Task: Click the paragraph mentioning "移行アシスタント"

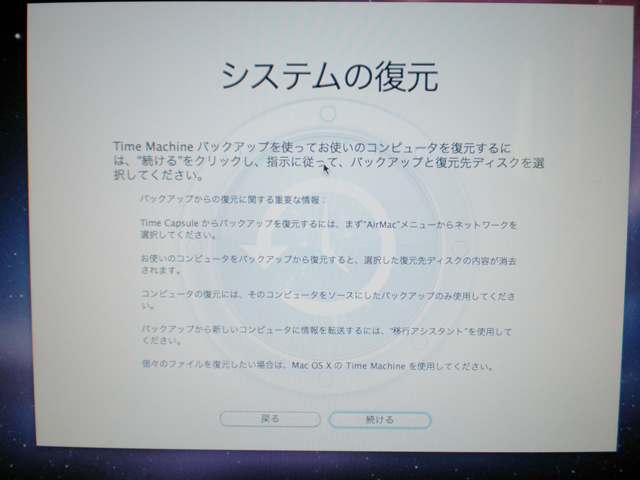Action: [326, 336]
